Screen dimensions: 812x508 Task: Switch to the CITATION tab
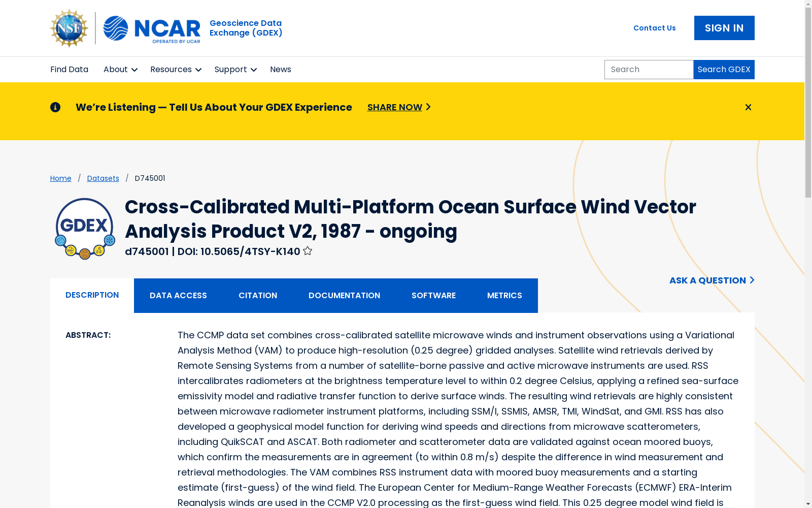tap(258, 296)
